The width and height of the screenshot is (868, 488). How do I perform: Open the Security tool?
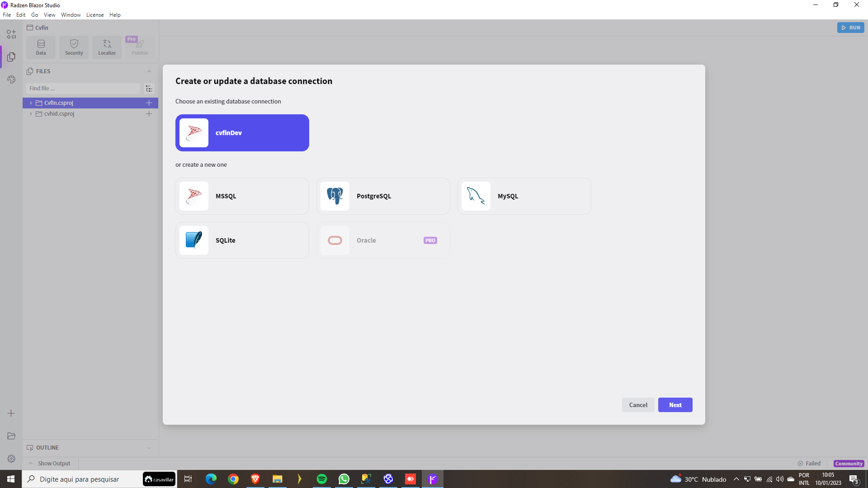[x=74, y=47]
